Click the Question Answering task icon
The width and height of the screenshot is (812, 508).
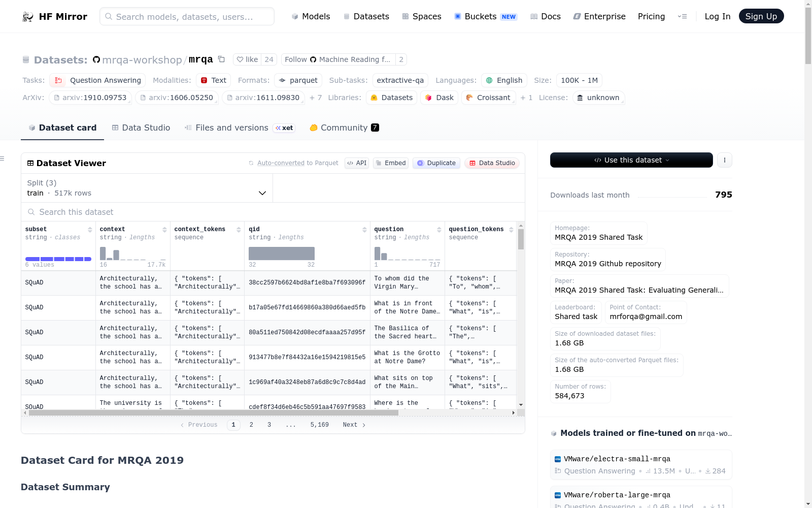(x=58, y=80)
